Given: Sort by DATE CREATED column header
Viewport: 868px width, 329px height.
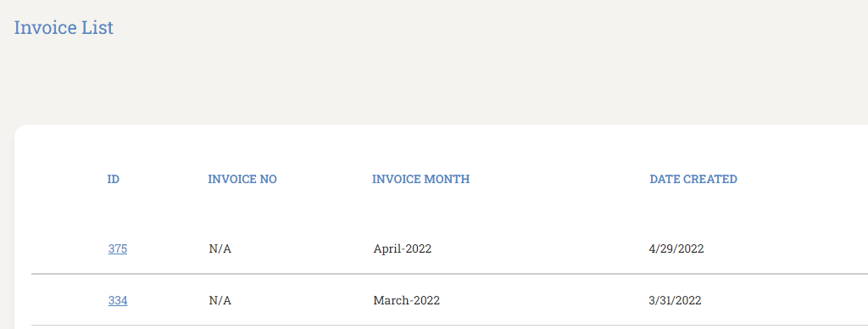Looking at the screenshot, I should [693, 180].
